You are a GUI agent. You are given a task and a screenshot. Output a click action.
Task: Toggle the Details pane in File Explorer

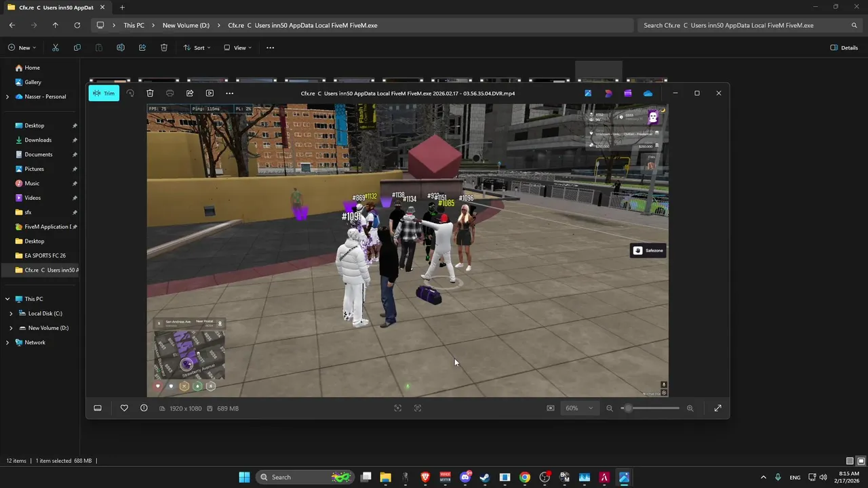[844, 47]
